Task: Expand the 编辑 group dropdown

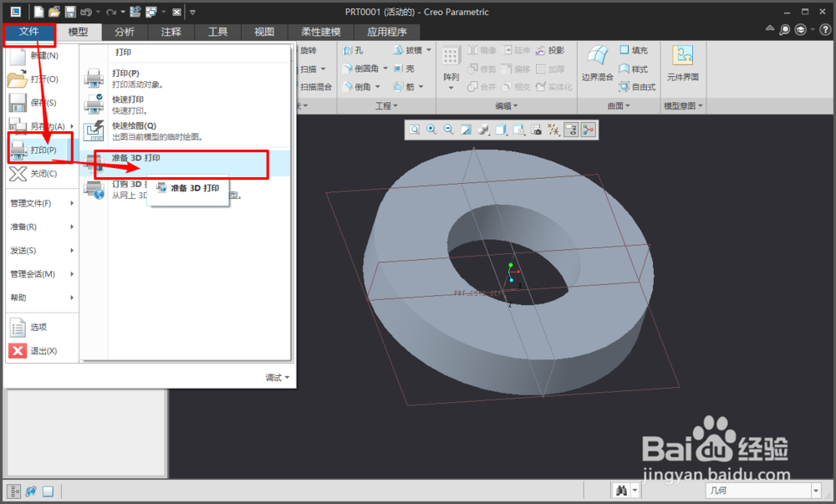Action: pyautogui.click(x=507, y=105)
